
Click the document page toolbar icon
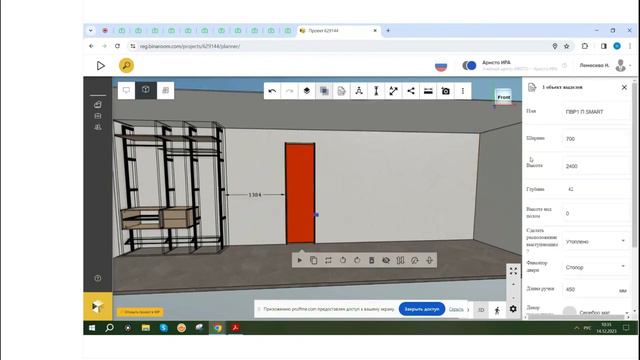click(x=341, y=91)
